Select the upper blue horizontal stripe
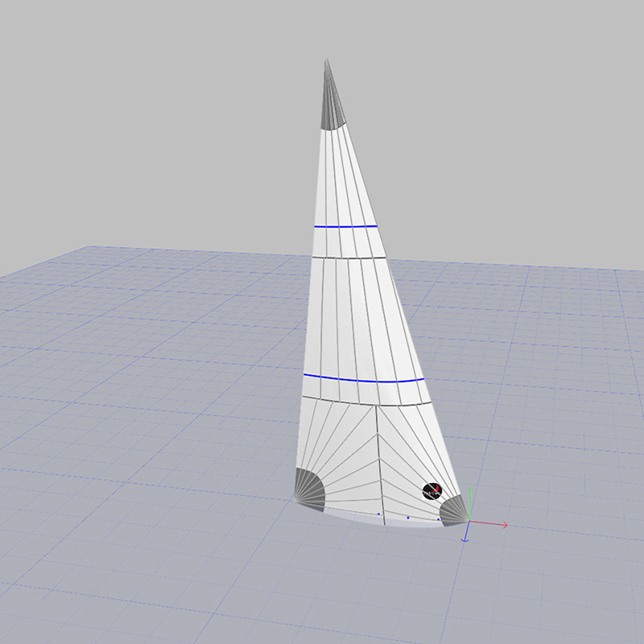This screenshot has height=644, width=644. (x=346, y=227)
